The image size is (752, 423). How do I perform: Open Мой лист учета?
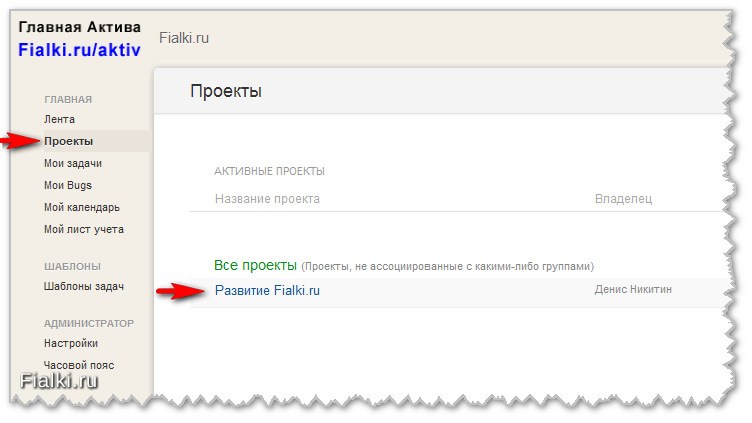click(84, 229)
